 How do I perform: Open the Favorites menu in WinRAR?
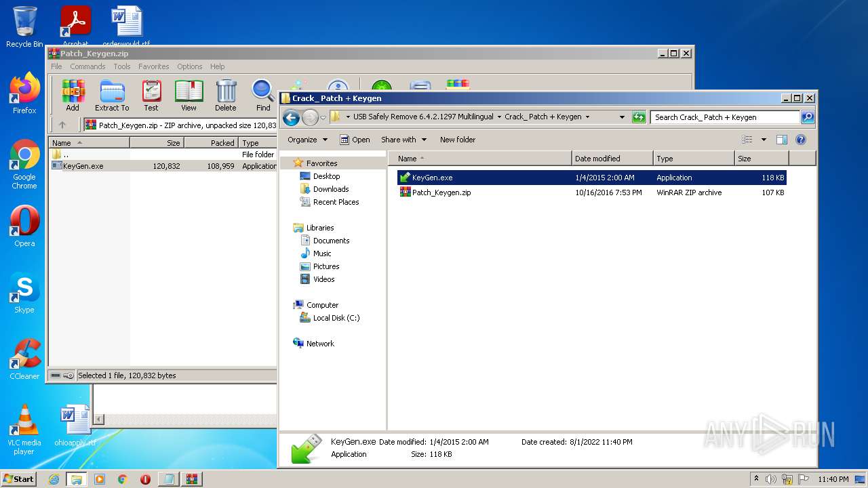tap(154, 66)
